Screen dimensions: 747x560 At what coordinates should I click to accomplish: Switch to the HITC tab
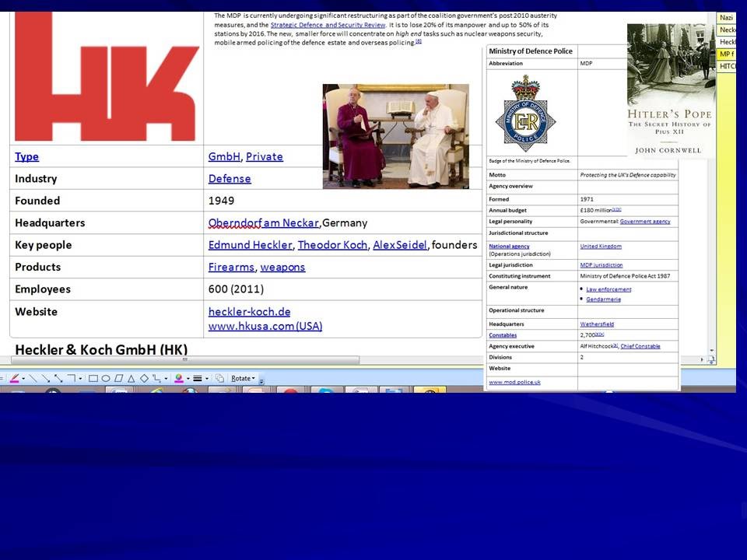coord(727,66)
